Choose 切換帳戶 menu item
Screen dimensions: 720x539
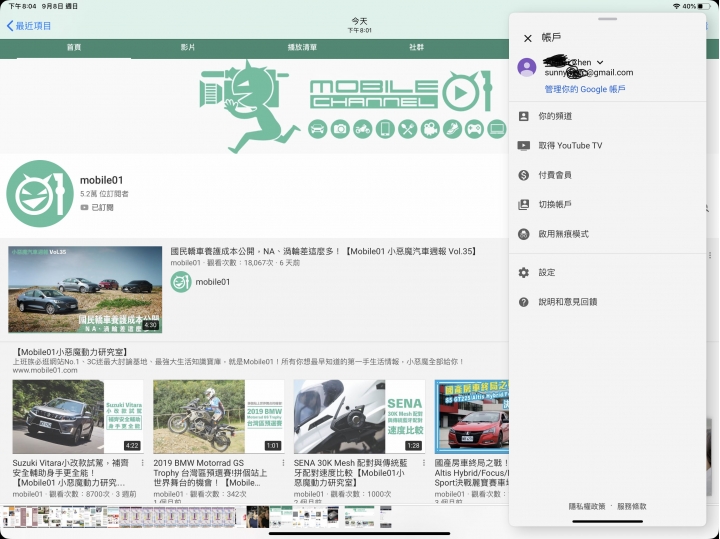pyautogui.click(x=607, y=204)
